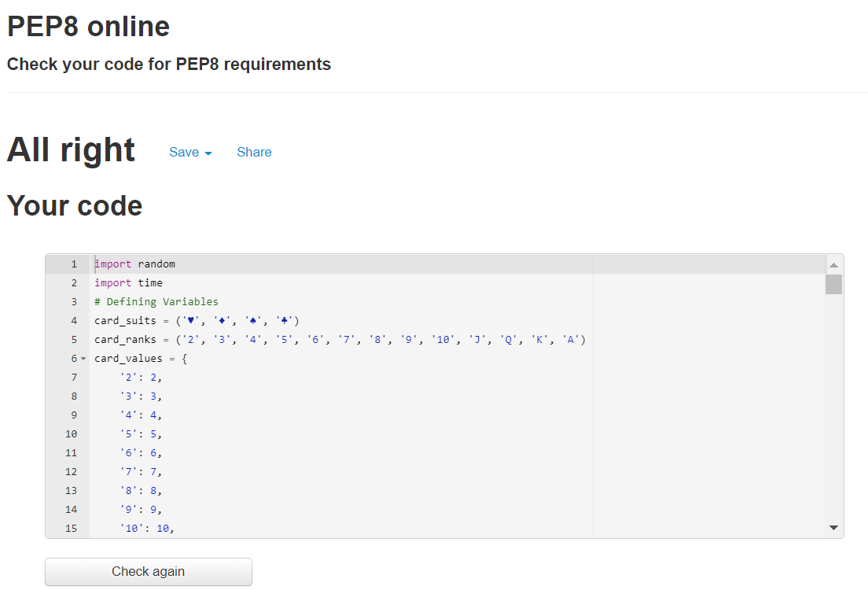Click the spade suit symbol in card_suits
Screen dimensions: 868x590
click(252, 320)
